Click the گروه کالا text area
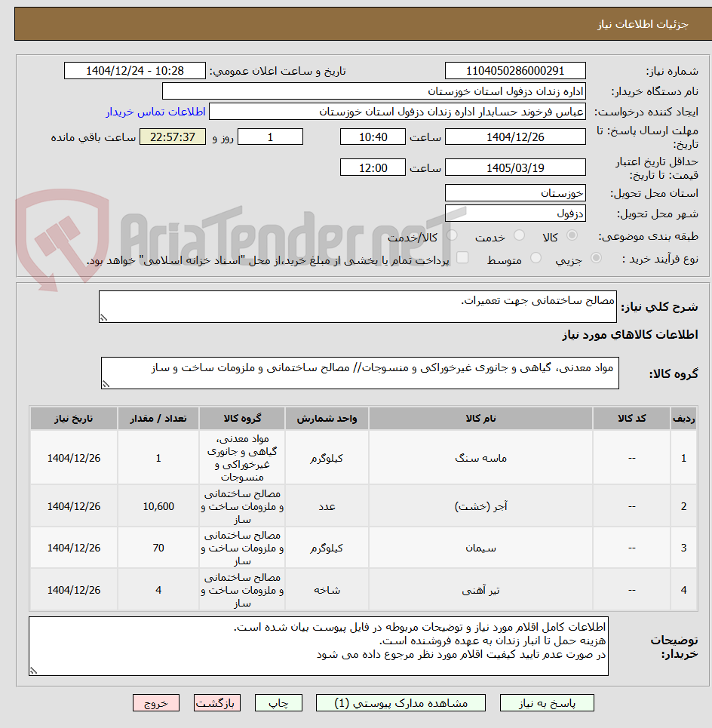The width and height of the screenshot is (712, 728). coord(360,373)
